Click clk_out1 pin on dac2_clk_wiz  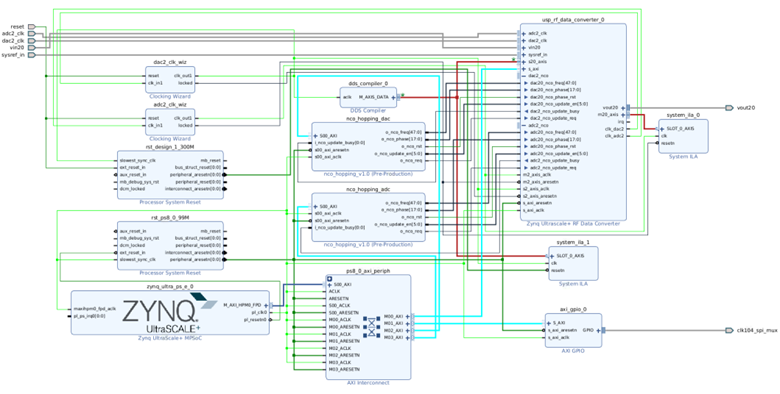pos(183,76)
